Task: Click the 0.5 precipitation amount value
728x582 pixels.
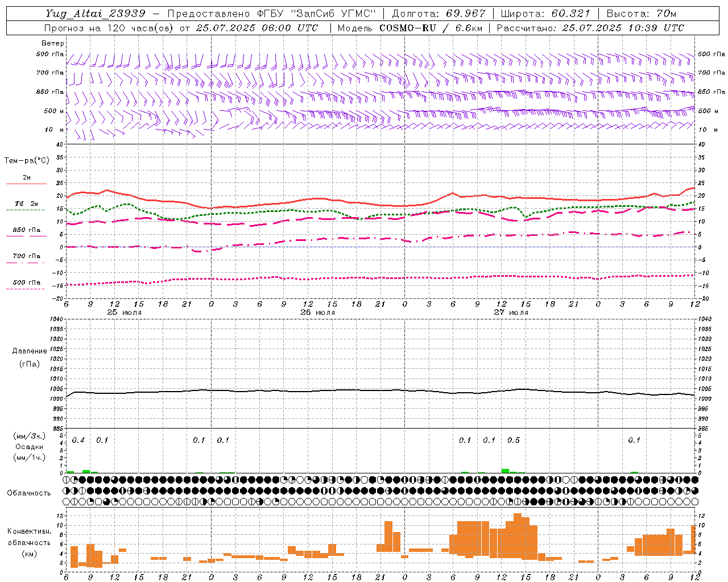Action: pos(514,440)
